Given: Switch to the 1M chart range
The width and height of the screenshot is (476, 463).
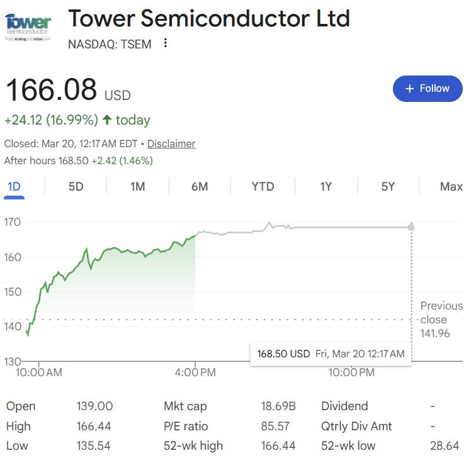Looking at the screenshot, I should [x=138, y=186].
